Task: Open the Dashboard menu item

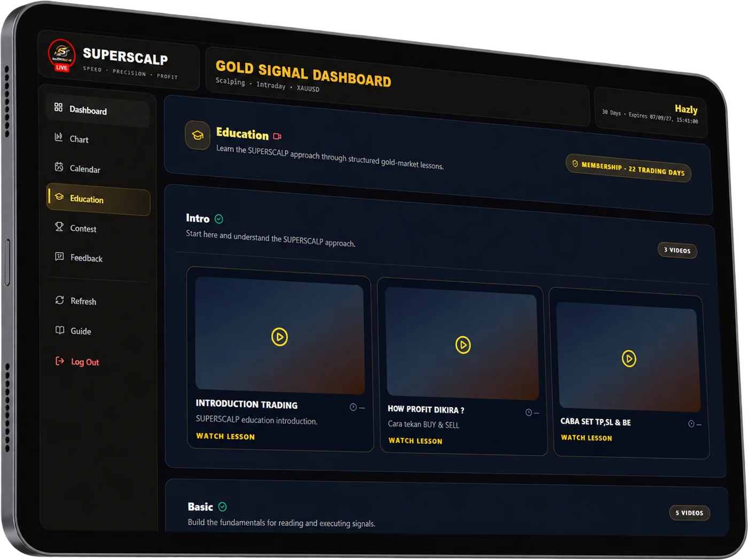Action: point(97,111)
